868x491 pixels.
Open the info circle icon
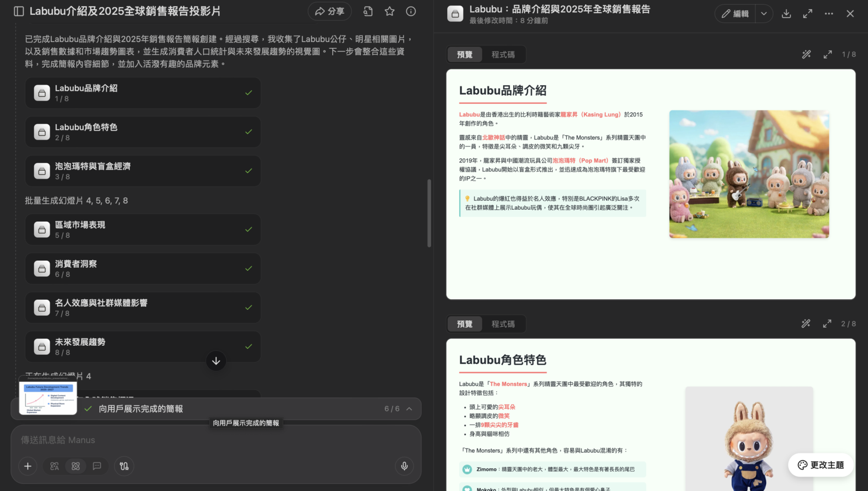pos(411,11)
